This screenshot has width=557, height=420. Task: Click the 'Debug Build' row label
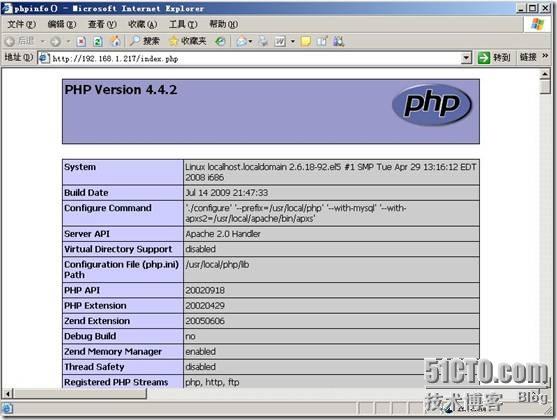90,336
